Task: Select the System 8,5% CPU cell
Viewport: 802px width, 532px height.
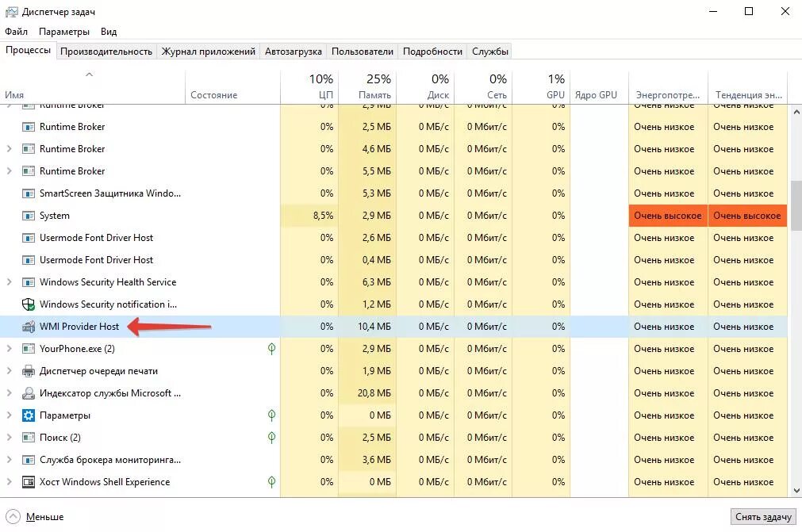Action: pos(309,216)
